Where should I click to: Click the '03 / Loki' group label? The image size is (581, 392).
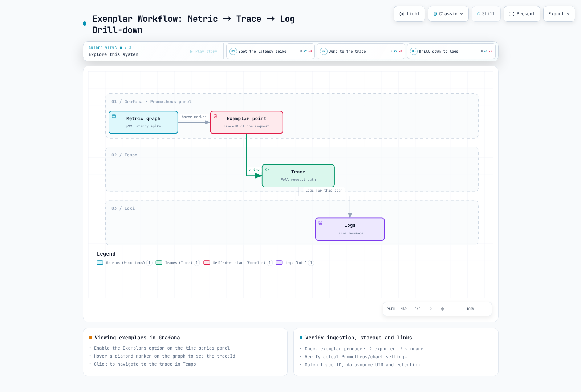pyautogui.click(x=123, y=208)
